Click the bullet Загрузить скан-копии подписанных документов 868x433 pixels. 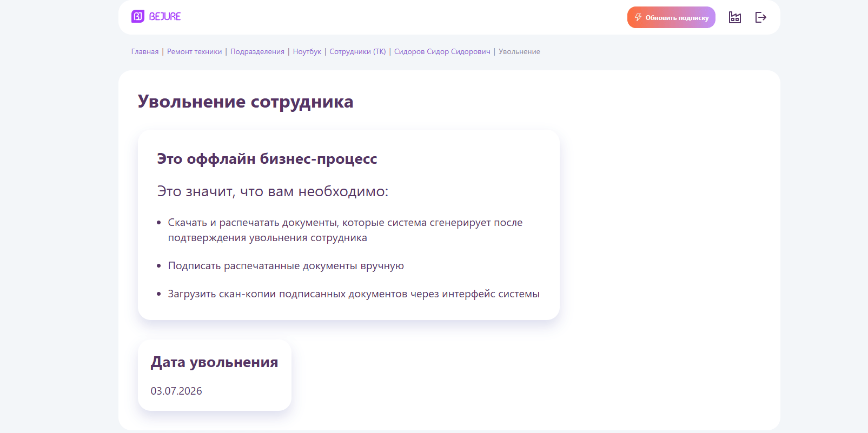[x=354, y=294]
